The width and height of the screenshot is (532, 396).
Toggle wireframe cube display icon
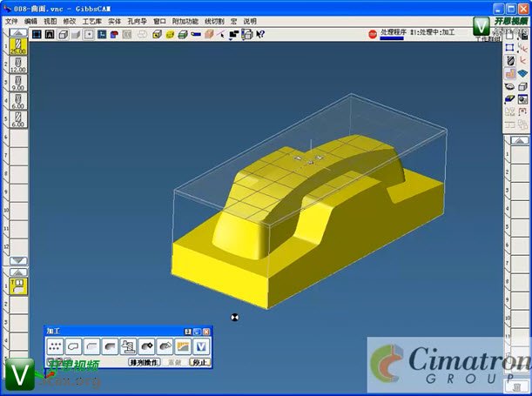tap(63, 34)
